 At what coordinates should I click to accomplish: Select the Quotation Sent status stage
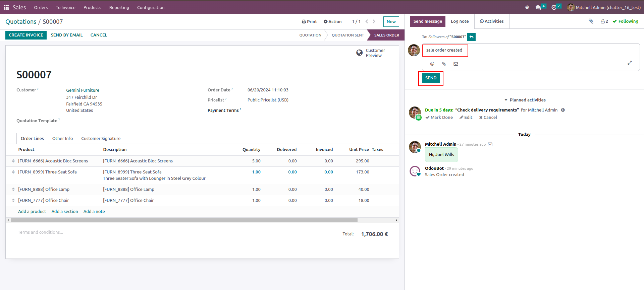click(x=348, y=35)
